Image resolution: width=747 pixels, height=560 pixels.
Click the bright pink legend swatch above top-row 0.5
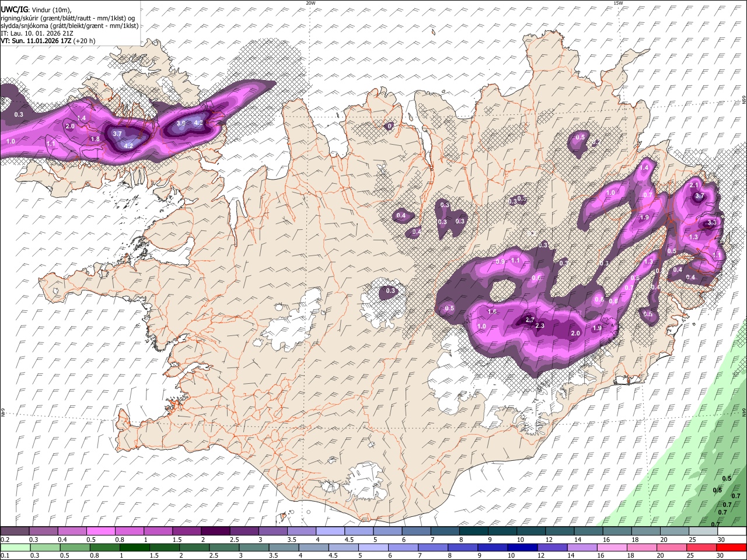click(100, 531)
